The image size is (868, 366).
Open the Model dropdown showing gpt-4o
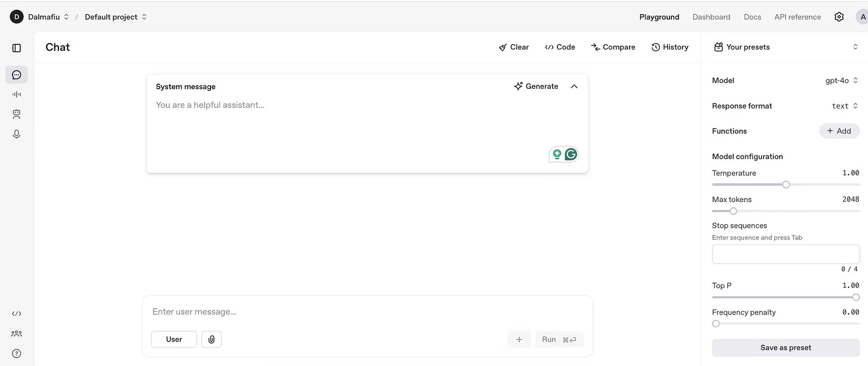[x=842, y=80]
